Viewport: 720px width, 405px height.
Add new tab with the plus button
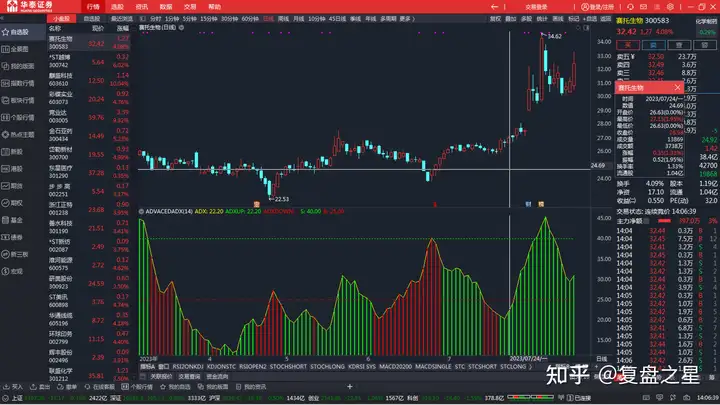coord(349,387)
